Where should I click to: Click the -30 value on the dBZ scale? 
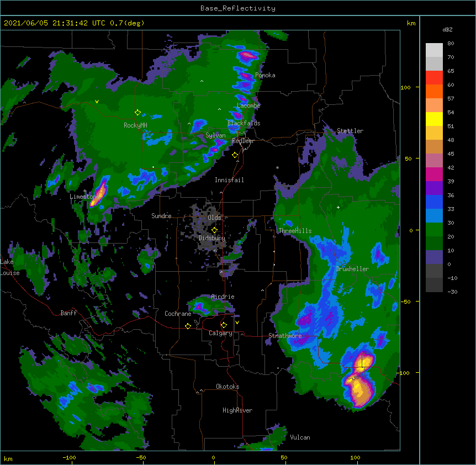coord(452,292)
